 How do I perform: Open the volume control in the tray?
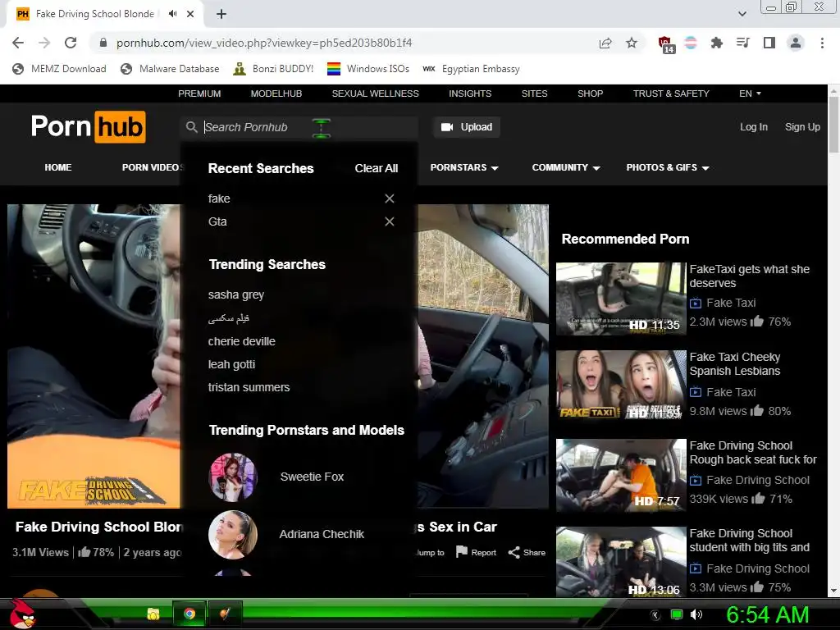[x=696, y=614]
